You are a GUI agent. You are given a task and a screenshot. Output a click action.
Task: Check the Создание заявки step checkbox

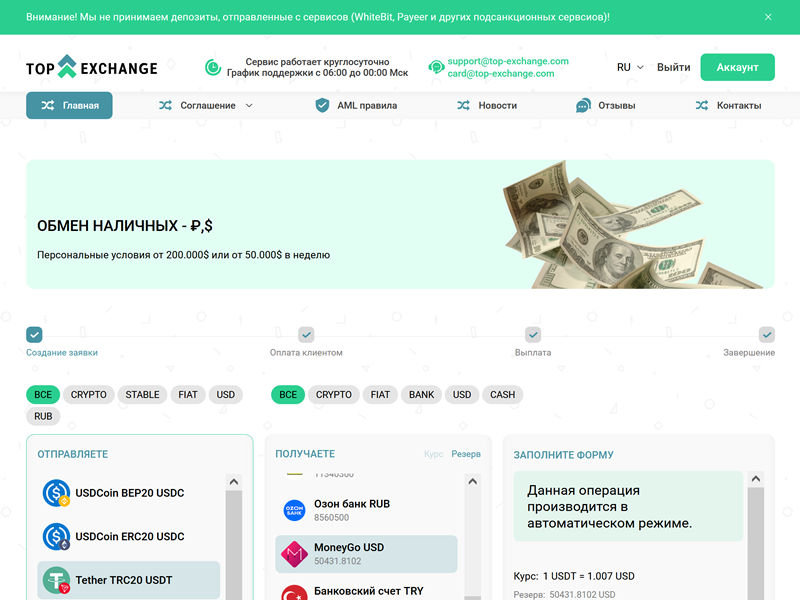tap(33, 334)
